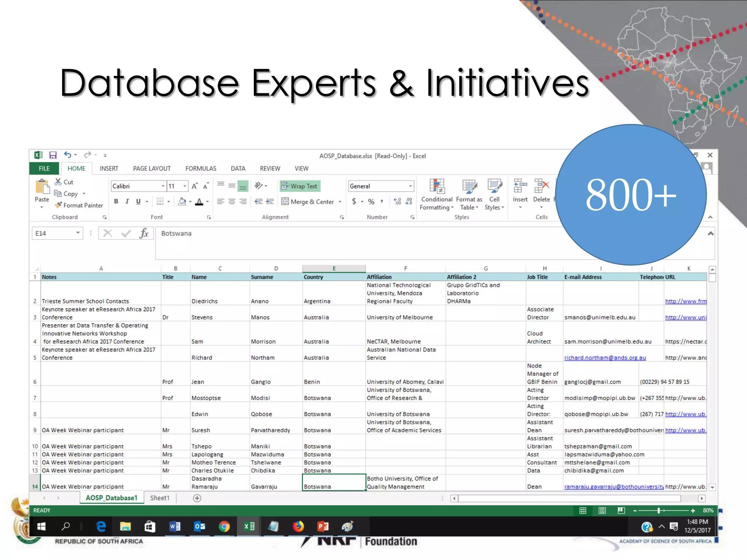Screen dimensions: 747x560
Task: Toggle Align Left horizontal alignment
Action: click(221, 201)
